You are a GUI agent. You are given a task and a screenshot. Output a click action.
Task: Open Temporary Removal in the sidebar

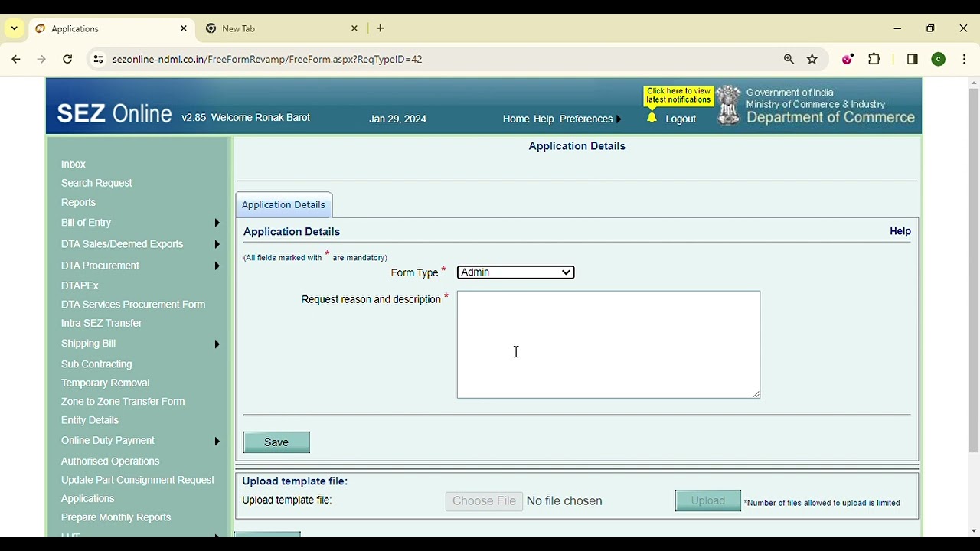click(106, 383)
